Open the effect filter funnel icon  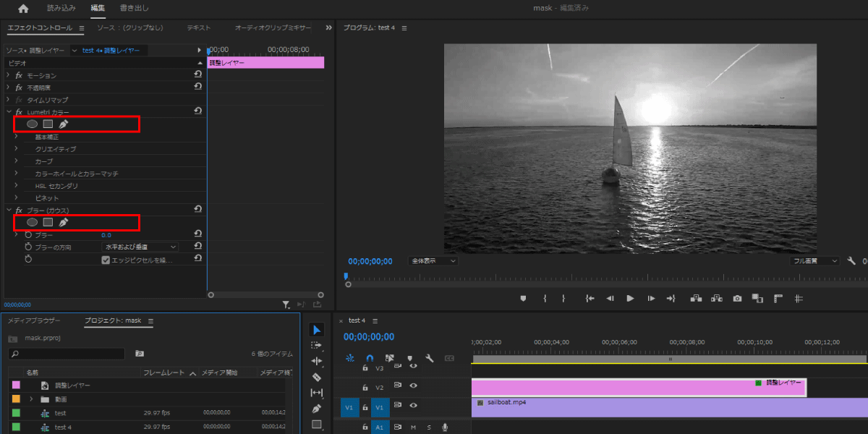(x=286, y=305)
